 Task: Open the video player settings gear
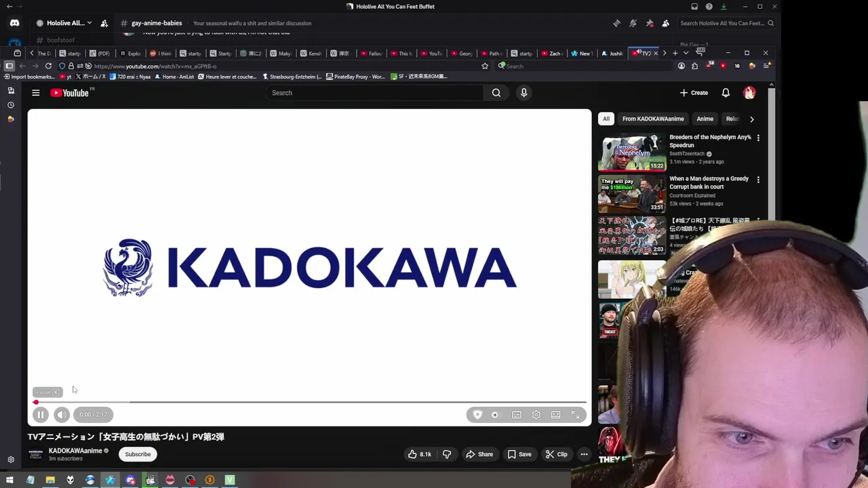pos(536,415)
